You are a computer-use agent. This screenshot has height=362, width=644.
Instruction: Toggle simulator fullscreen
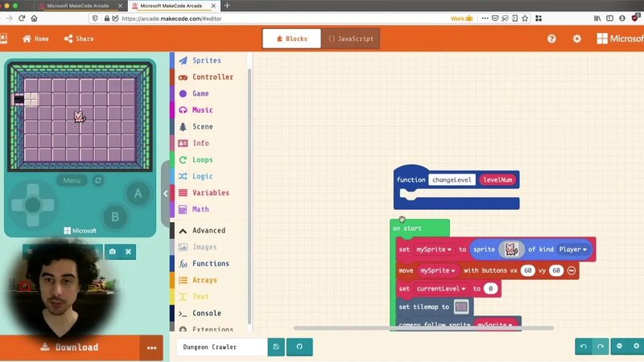[129, 252]
